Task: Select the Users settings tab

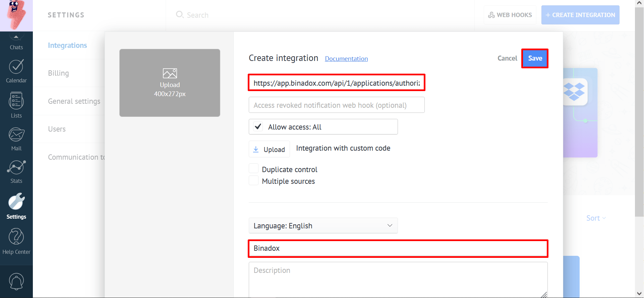Action: [57, 129]
